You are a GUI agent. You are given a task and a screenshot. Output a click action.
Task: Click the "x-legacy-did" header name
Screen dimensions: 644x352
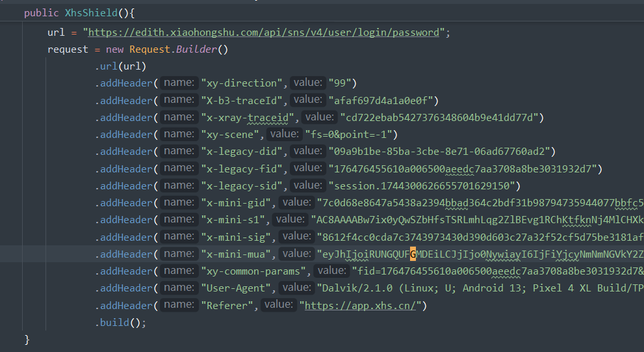point(242,152)
